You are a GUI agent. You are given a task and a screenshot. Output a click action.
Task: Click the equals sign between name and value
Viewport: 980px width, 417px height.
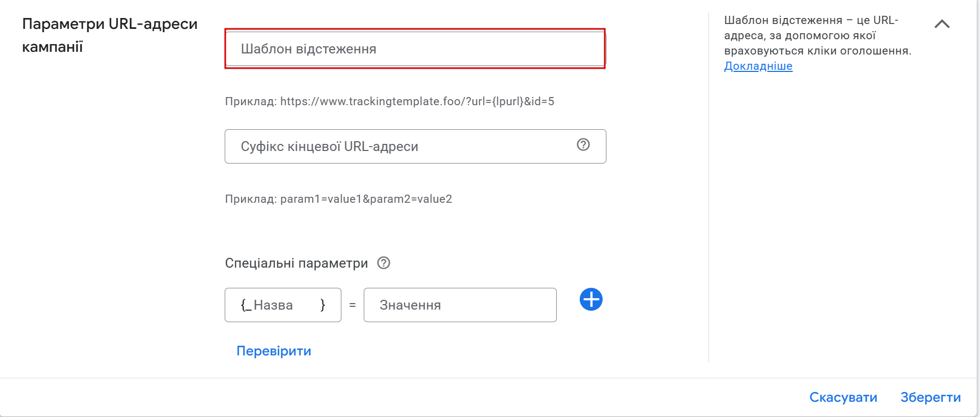point(352,305)
